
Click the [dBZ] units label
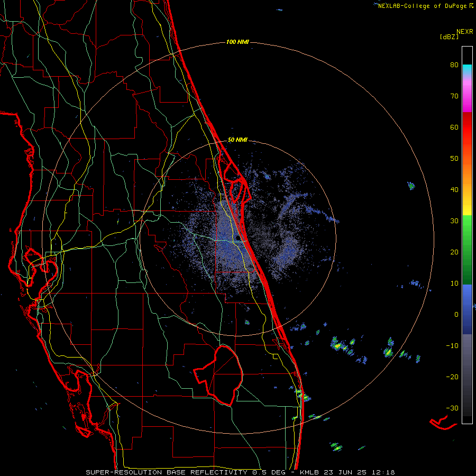(x=449, y=37)
